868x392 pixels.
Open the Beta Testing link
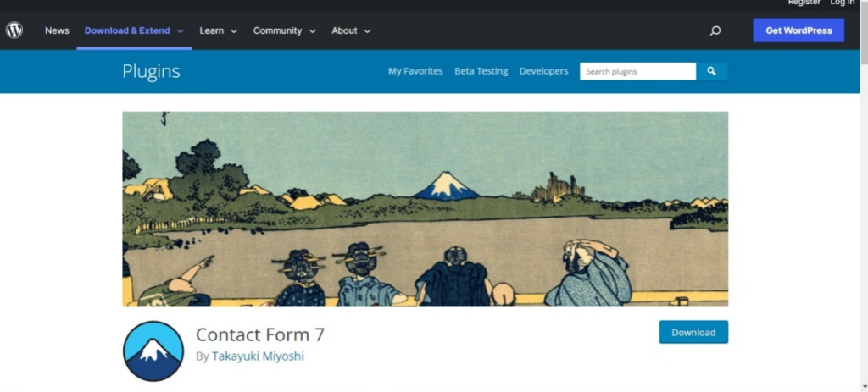[481, 71]
